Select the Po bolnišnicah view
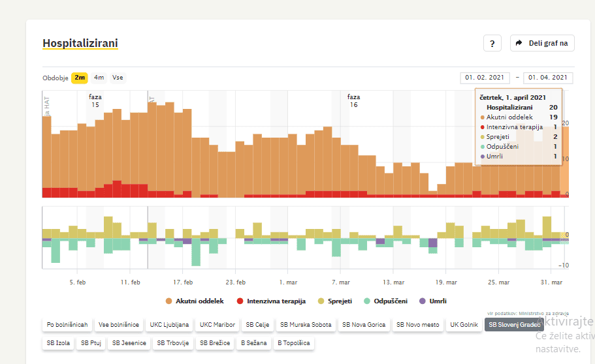 pyautogui.click(x=67, y=324)
